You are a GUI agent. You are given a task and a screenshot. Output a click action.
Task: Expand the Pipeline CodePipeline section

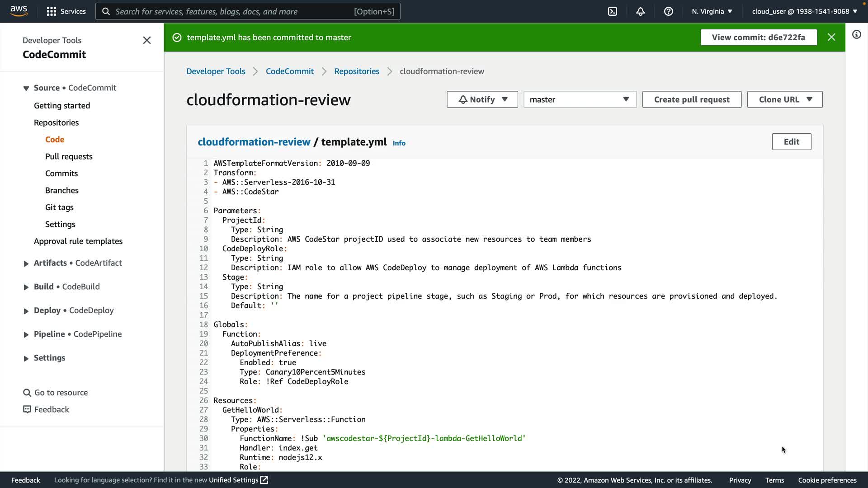26,335
